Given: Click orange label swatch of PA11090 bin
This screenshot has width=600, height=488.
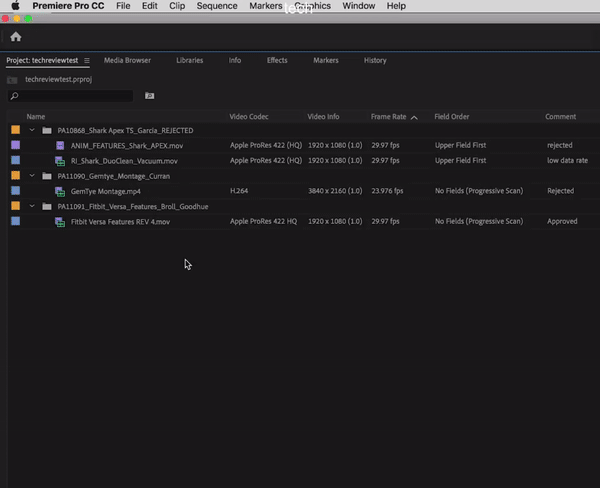Looking at the screenshot, I should click(x=15, y=175).
